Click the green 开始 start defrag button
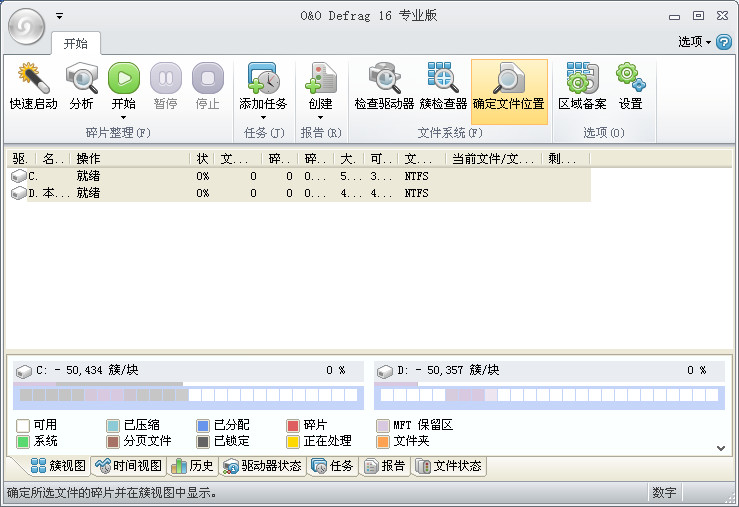 [x=123, y=86]
